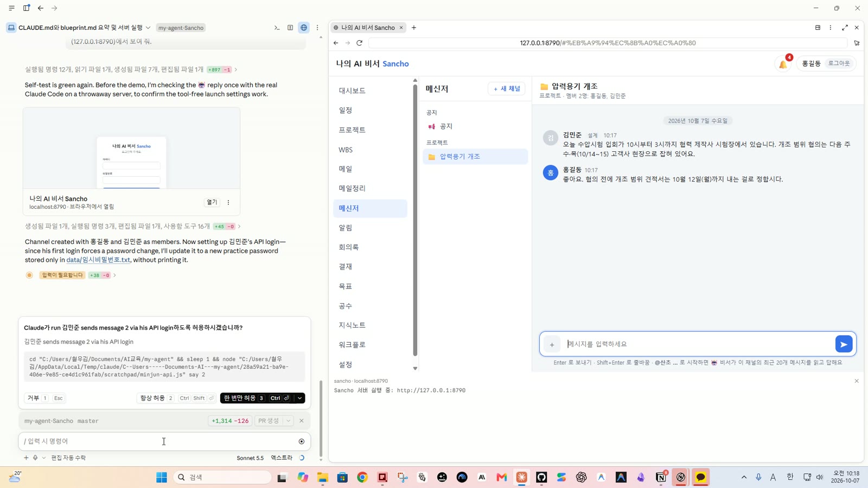Go to 회의록 in the sidebar
This screenshot has width=868, height=488.
[370, 247]
